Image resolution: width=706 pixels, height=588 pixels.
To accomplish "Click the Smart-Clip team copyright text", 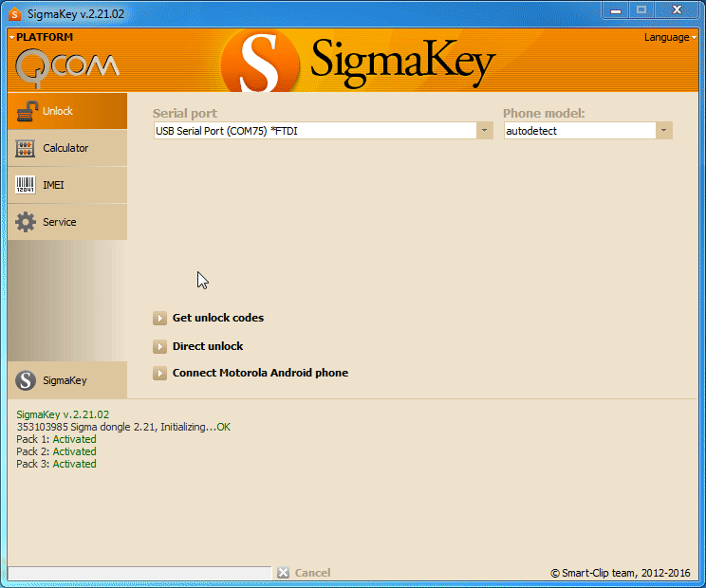I will click(621, 573).
